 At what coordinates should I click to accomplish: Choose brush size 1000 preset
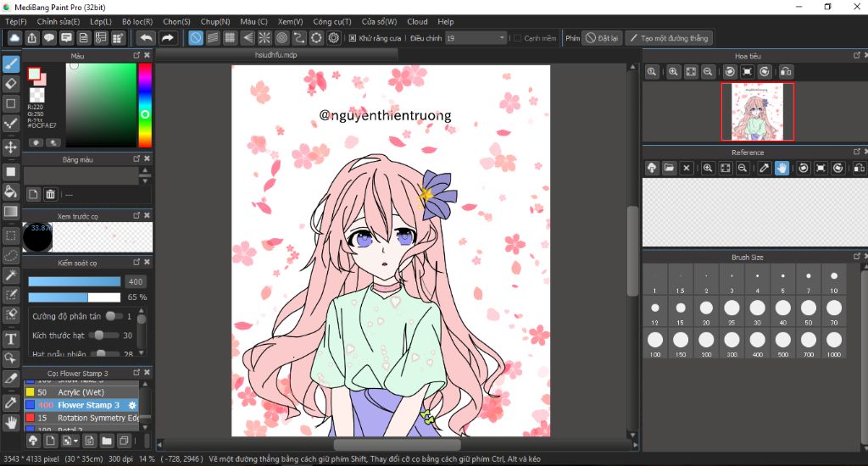coord(834,344)
